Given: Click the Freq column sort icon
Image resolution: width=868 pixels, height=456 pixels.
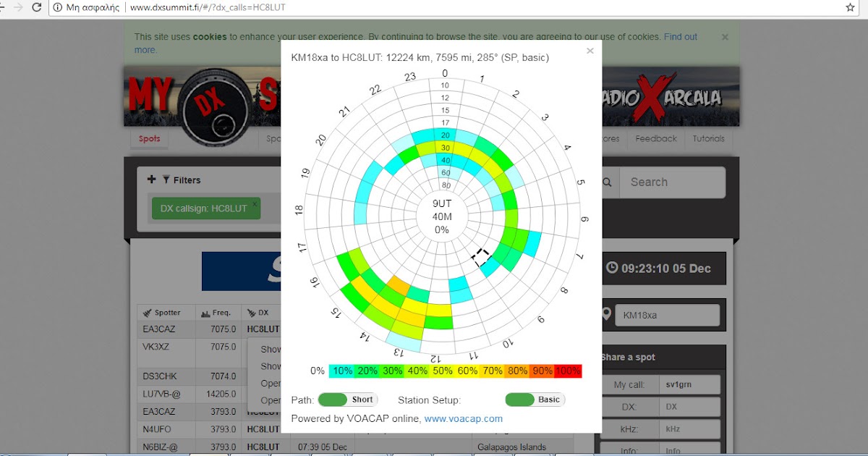Looking at the screenshot, I should pos(205,312).
